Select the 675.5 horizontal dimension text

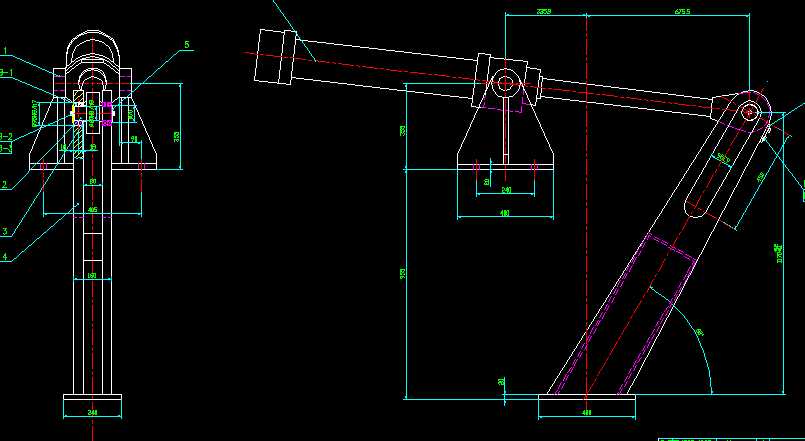[682, 11]
